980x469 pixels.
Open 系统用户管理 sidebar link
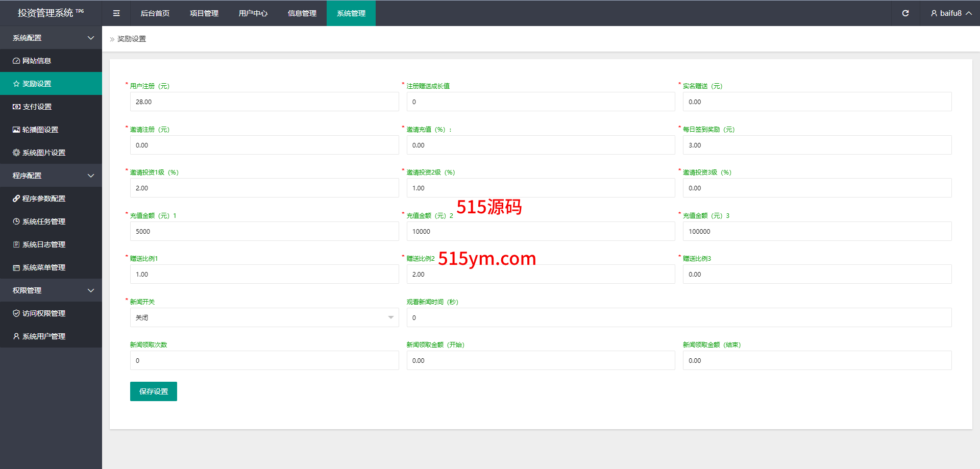click(51, 336)
